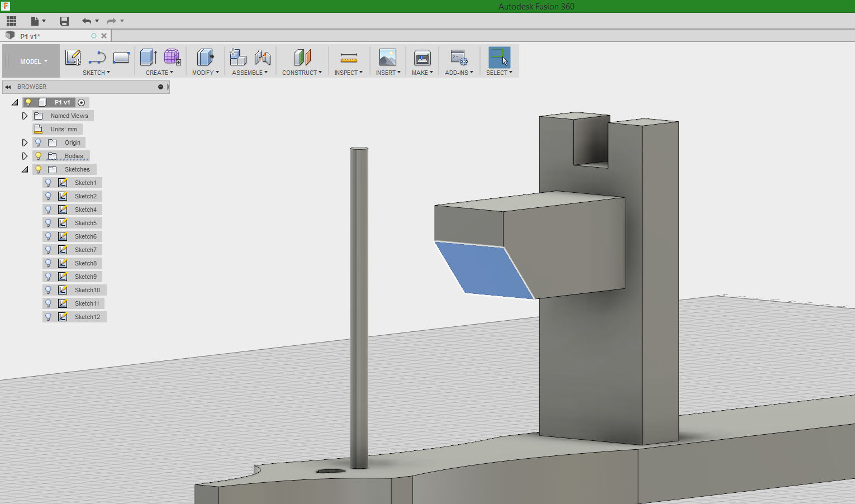Click the Browser panel options dot button
The height and width of the screenshot is (504, 855).
pos(160,87)
